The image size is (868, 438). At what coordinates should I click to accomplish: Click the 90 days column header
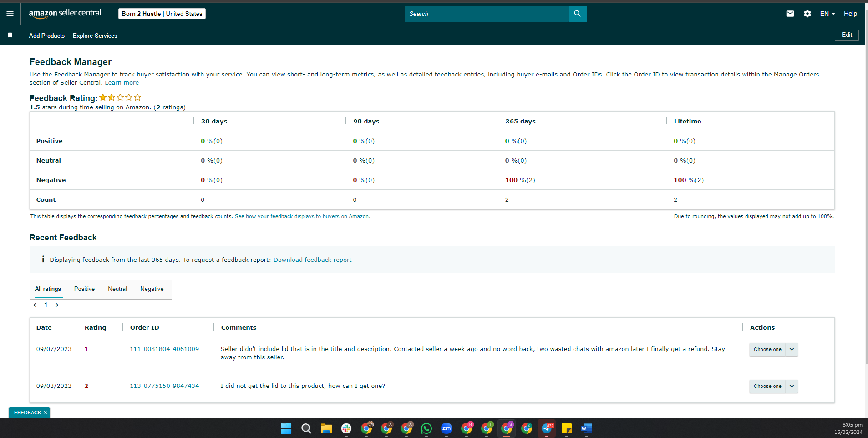366,121
